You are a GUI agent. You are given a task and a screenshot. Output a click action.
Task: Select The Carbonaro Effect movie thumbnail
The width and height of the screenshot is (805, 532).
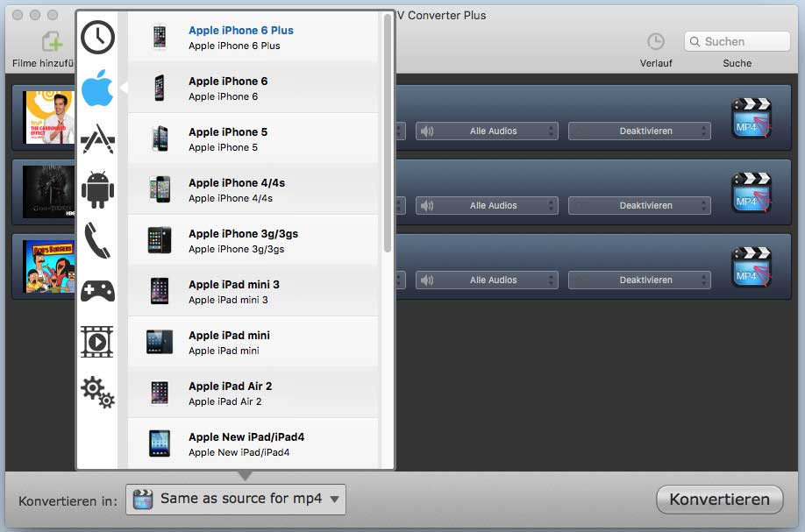coord(49,117)
